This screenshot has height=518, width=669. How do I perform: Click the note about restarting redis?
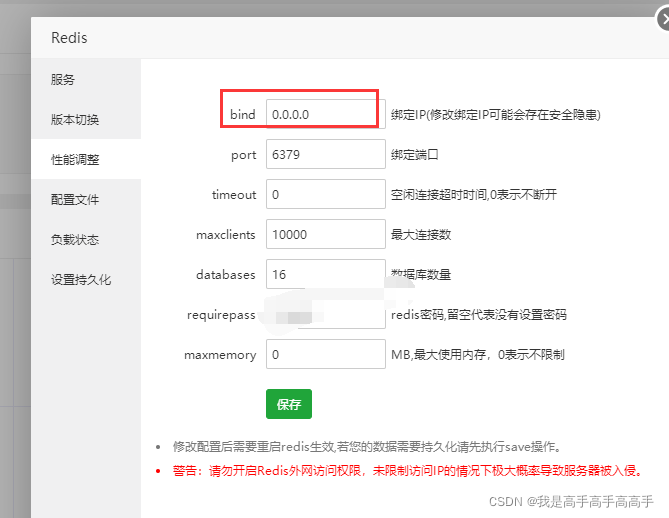(367, 447)
